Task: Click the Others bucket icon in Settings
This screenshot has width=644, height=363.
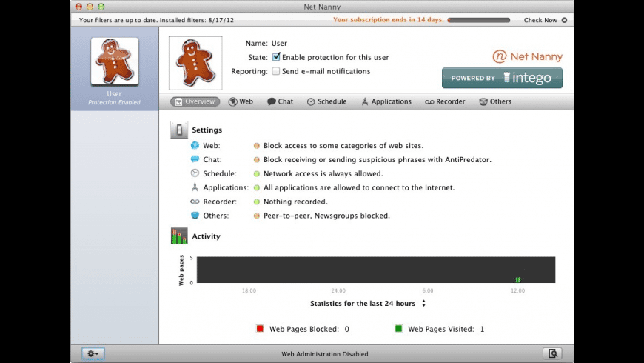Action: tap(195, 216)
